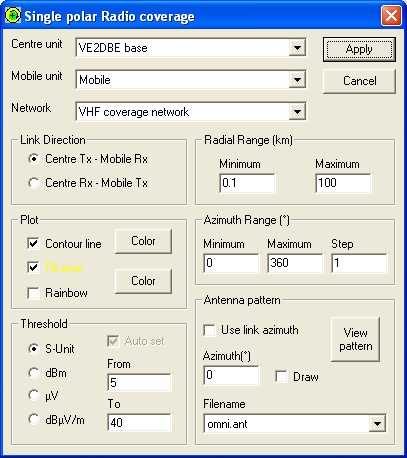This screenshot has height=458, width=407.
Task: Open the Contour line Color picker
Action: click(x=143, y=241)
